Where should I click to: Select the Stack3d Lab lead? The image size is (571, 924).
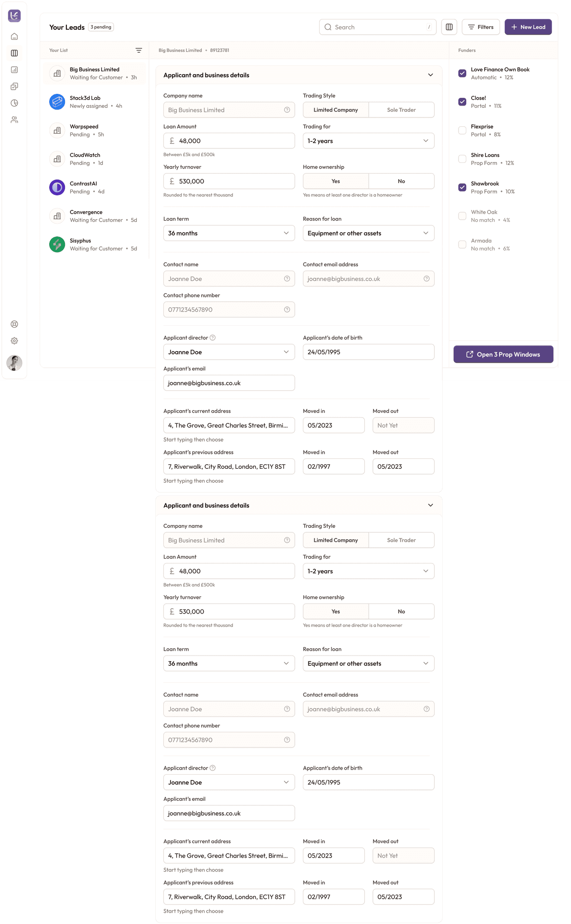95,102
